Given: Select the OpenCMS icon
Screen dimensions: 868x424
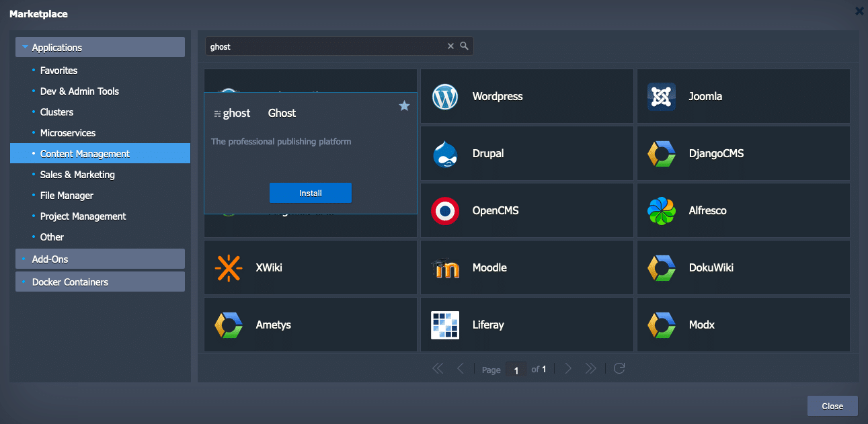Looking at the screenshot, I should click(x=444, y=210).
